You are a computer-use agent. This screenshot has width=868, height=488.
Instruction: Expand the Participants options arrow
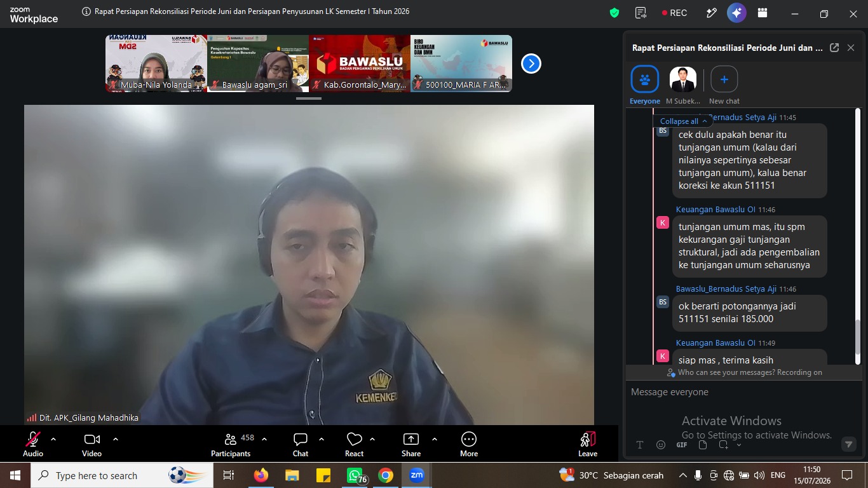(264, 439)
